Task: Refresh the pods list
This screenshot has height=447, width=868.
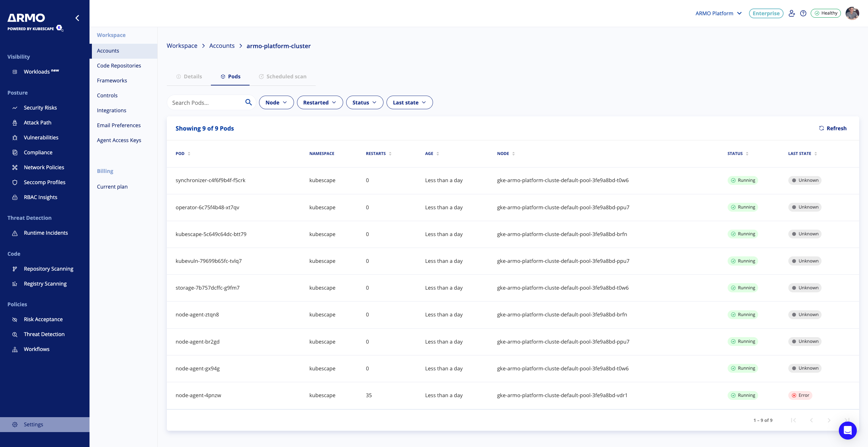Action: 833,128
